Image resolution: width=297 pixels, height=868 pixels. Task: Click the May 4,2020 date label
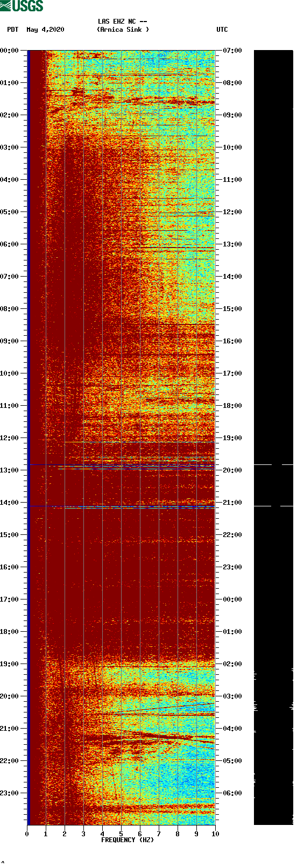(45, 30)
